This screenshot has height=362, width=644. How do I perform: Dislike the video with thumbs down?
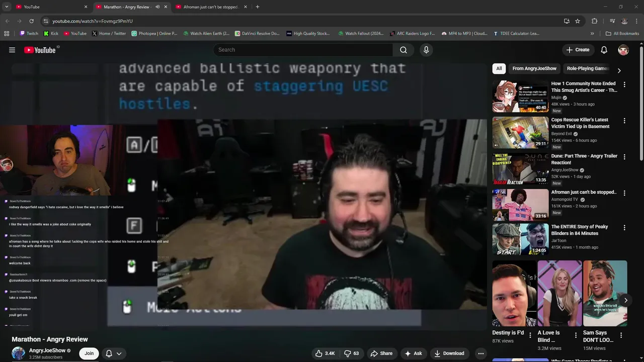point(351,353)
